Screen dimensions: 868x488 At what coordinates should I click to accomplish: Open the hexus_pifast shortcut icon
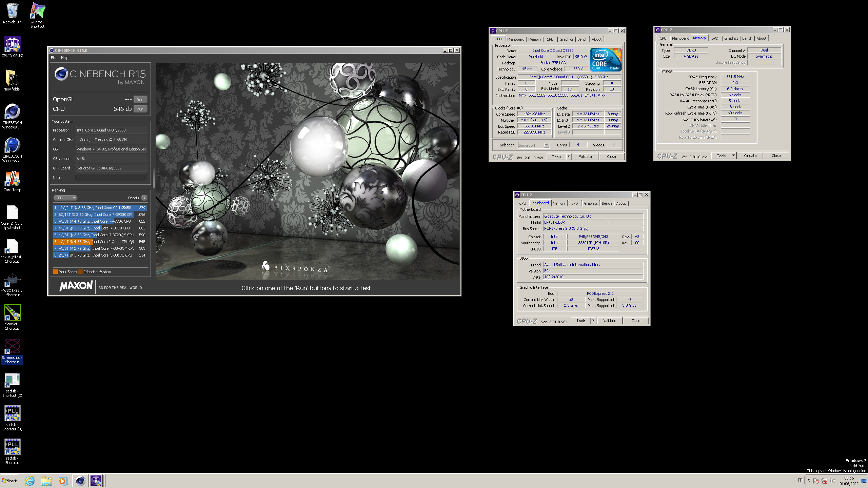pyautogui.click(x=12, y=250)
